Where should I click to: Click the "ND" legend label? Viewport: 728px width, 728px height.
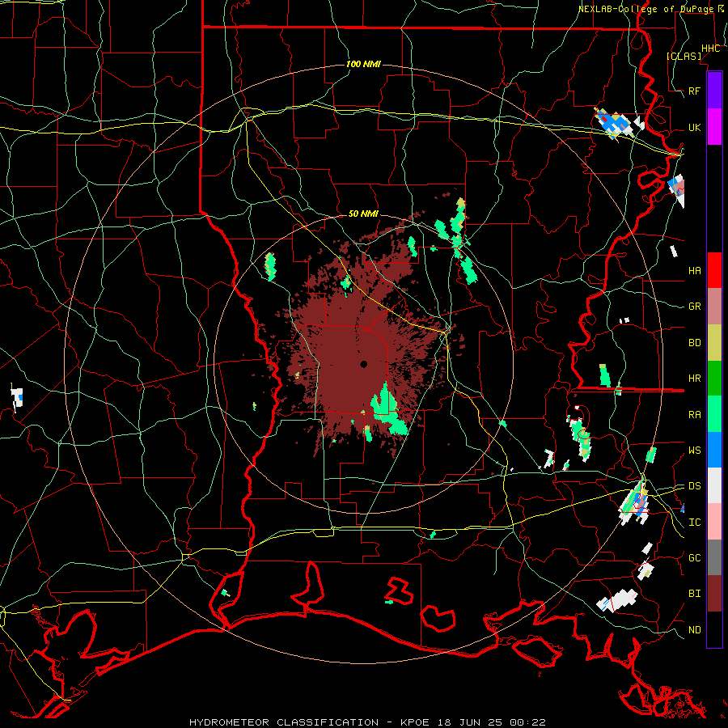[x=694, y=630]
